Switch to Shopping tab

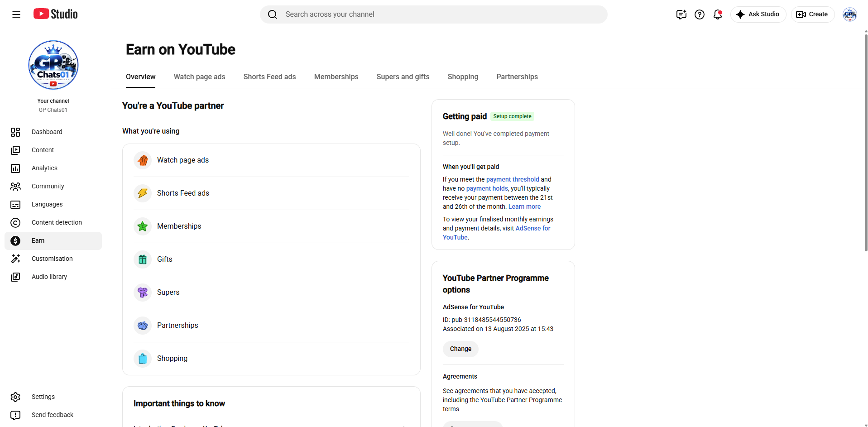463,77
